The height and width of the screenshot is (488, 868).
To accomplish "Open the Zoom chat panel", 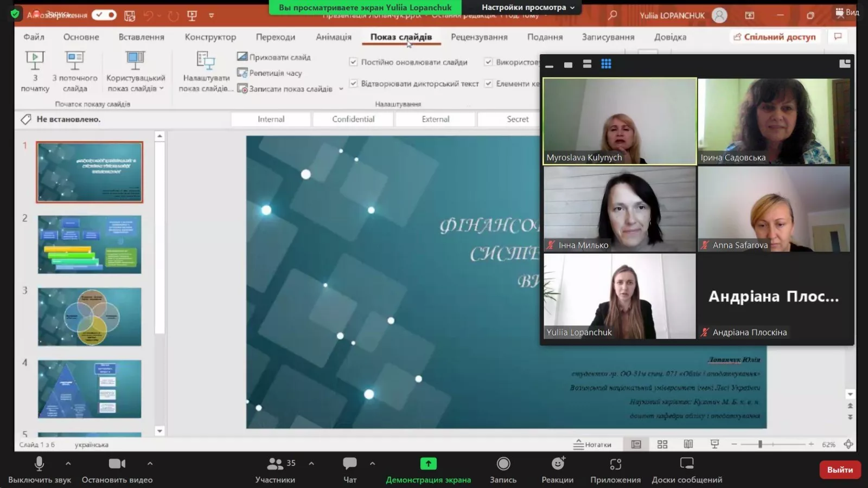I will click(x=350, y=464).
